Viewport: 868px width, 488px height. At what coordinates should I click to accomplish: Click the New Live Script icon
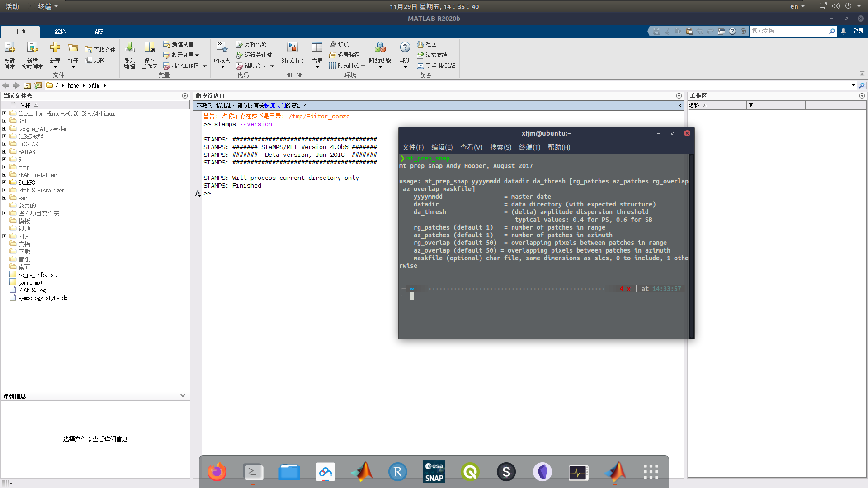33,47
